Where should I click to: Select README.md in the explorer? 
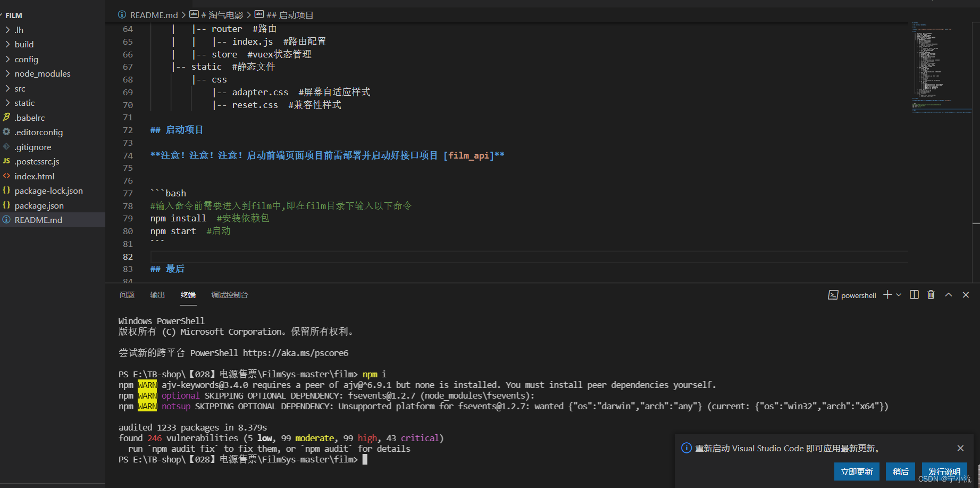(x=53, y=220)
